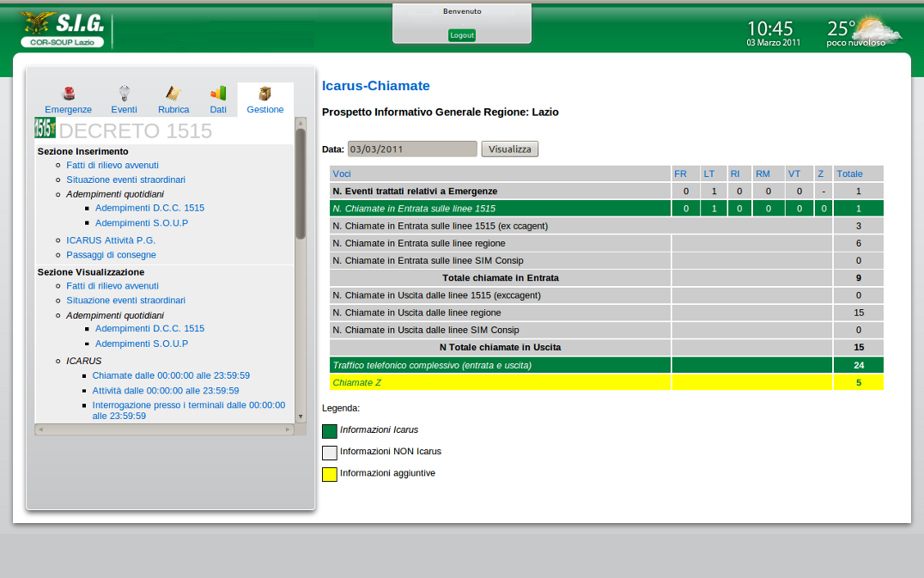
Task: Select the Totale chiamate in Entrata row
Action: (x=606, y=278)
